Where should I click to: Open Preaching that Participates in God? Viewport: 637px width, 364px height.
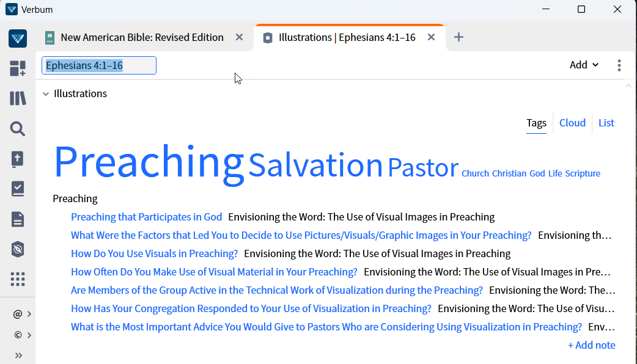point(146,217)
